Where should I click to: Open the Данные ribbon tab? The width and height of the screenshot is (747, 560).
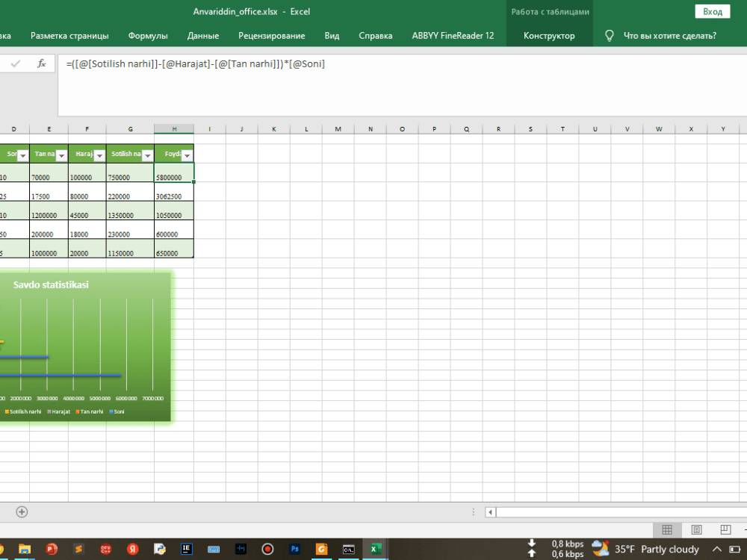[x=203, y=36]
